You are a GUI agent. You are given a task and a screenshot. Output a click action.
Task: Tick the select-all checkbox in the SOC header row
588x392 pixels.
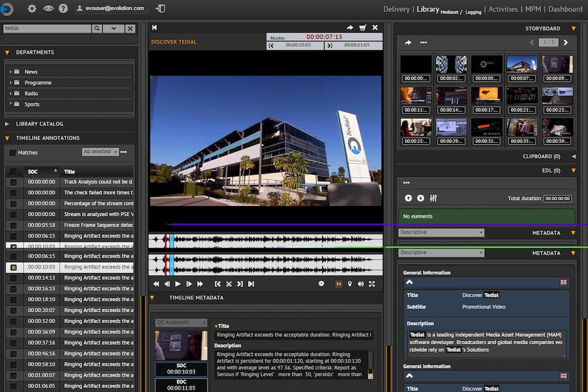pos(14,172)
